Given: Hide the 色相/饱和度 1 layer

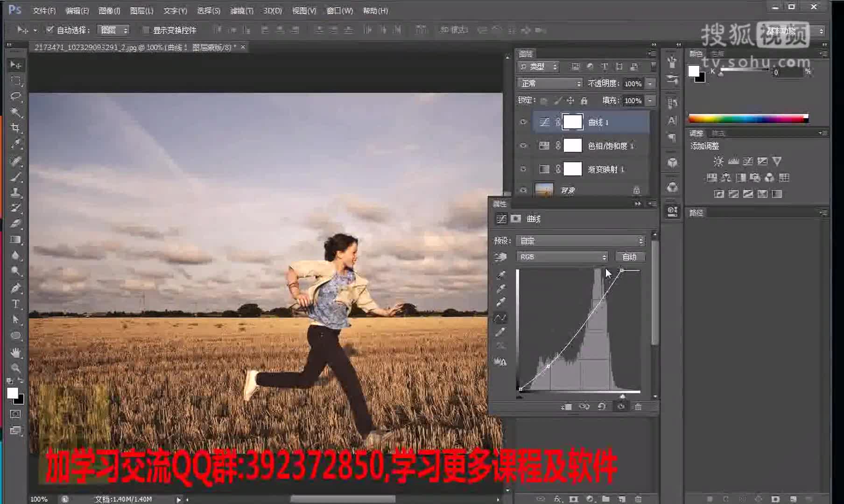Looking at the screenshot, I should [523, 146].
